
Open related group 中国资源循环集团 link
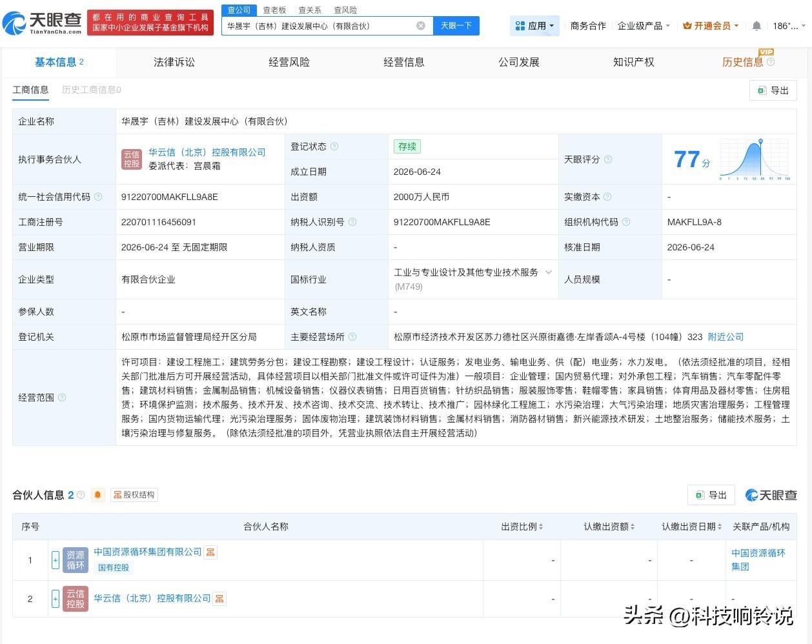758,559
